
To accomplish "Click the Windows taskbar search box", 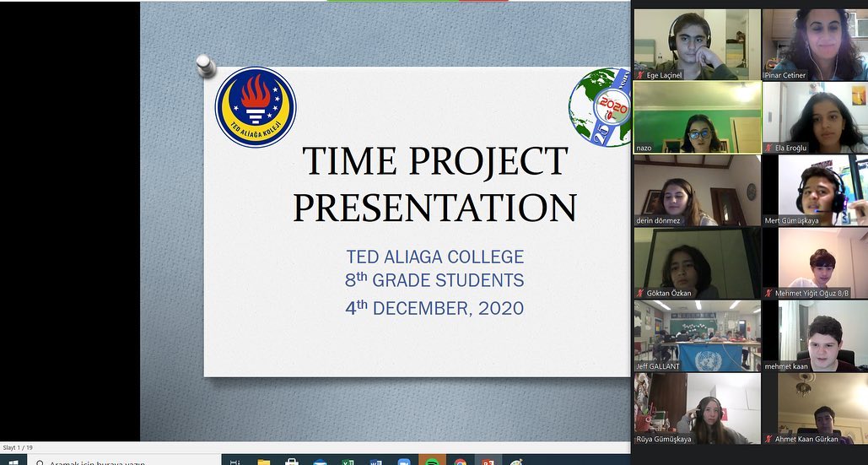I will 125,461.
